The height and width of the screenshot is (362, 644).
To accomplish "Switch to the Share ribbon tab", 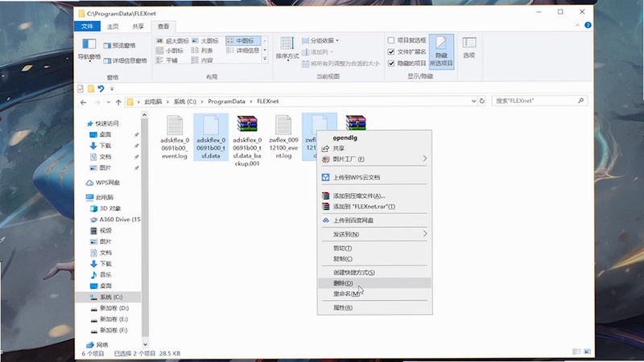I will click(x=138, y=27).
